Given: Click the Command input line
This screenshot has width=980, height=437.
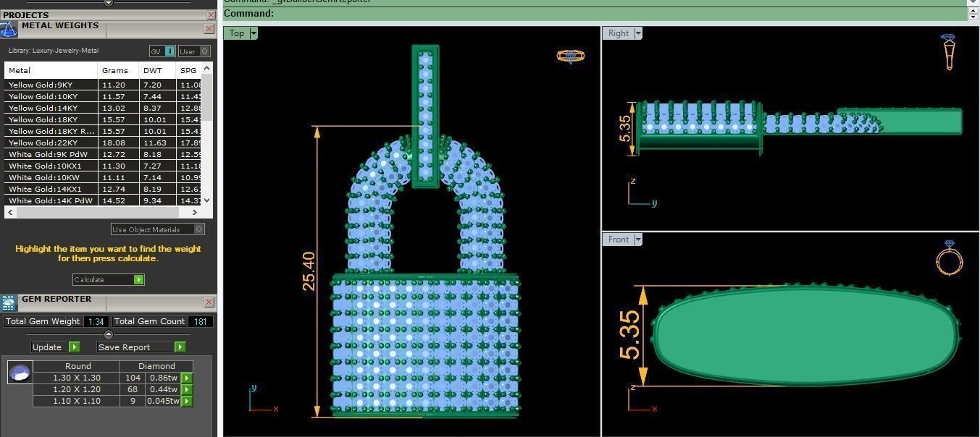Looking at the screenshot, I should [x=594, y=14].
